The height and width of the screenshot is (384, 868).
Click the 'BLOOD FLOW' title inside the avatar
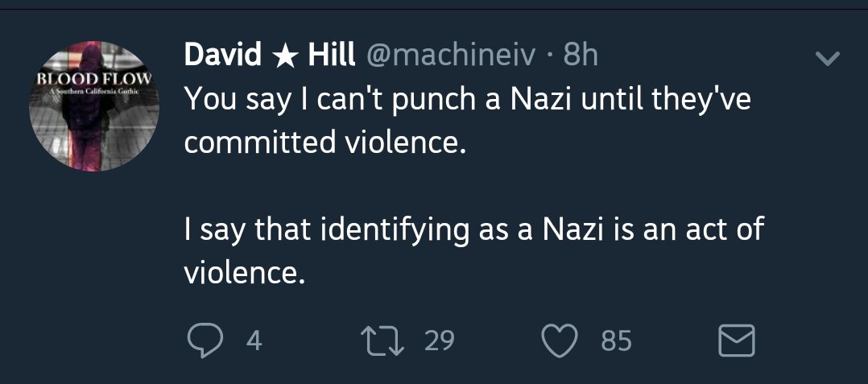click(94, 78)
